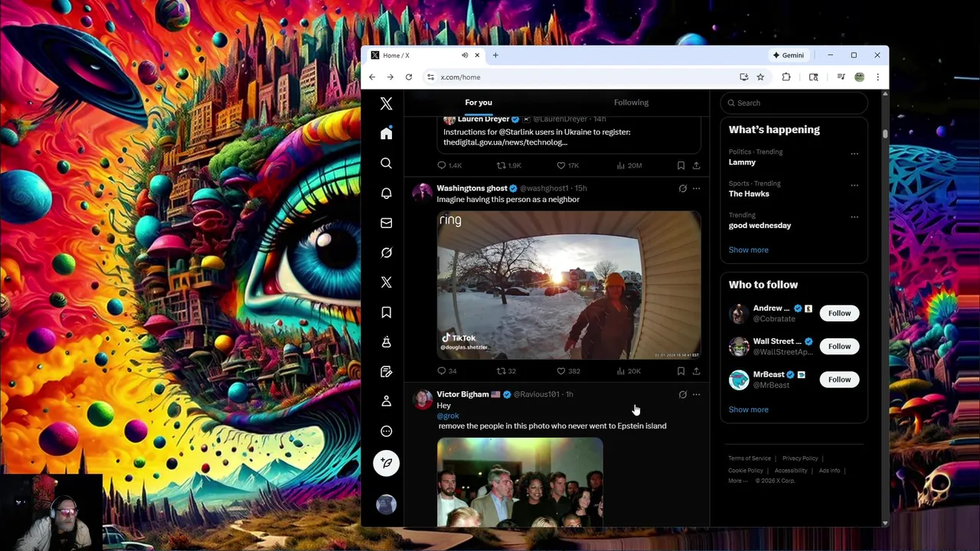
Task: View analytics of Washingtons ghost post
Action: (629, 371)
